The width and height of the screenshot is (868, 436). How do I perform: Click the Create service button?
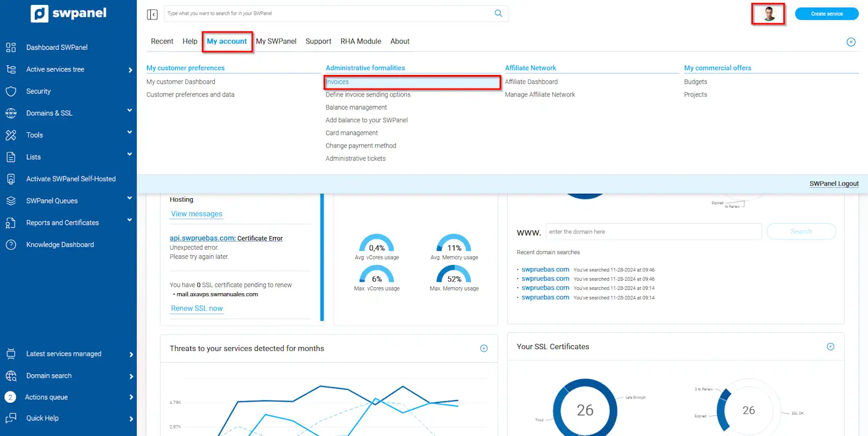(x=827, y=14)
